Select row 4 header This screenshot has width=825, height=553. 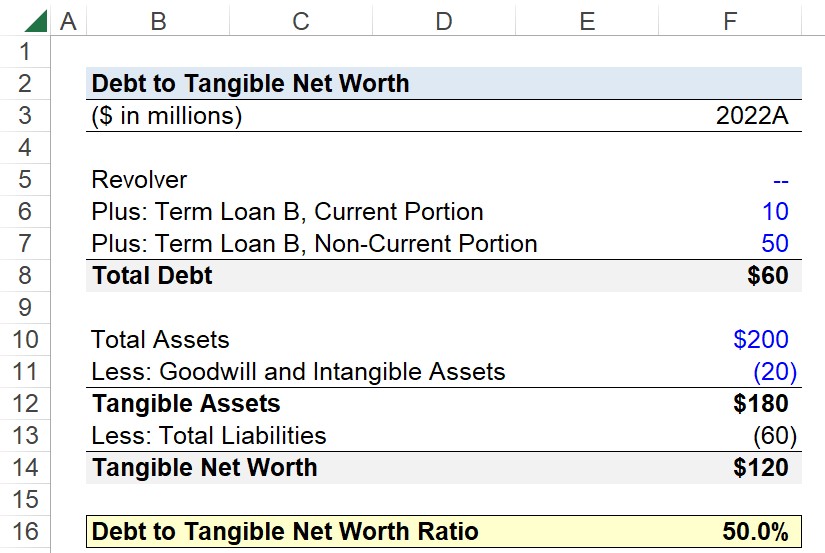click(25, 147)
